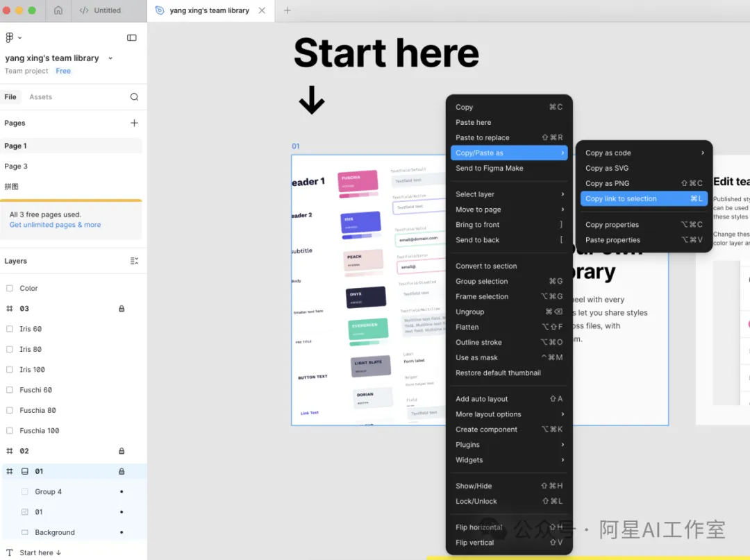
Task: Click text icon of Start here layer
Action: click(10, 552)
